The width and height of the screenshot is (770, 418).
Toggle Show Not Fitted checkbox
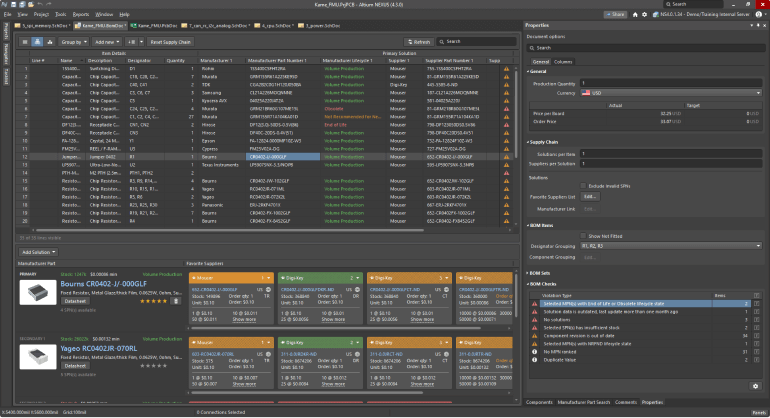coord(585,235)
